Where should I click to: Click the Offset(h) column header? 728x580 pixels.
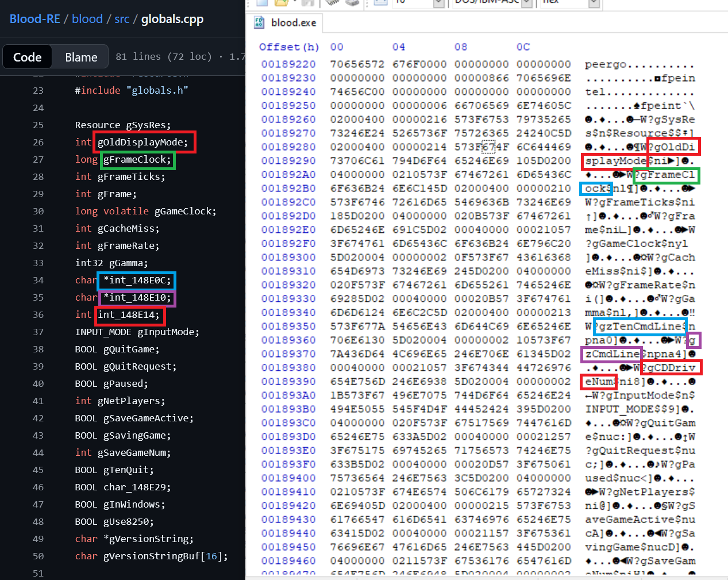288,47
